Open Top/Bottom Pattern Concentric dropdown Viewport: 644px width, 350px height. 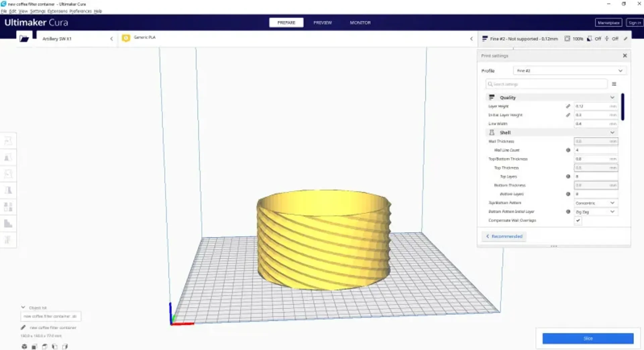pyautogui.click(x=596, y=203)
